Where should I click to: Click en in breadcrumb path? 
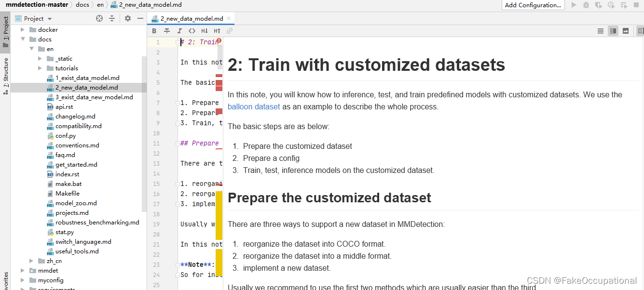coord(100,4)
